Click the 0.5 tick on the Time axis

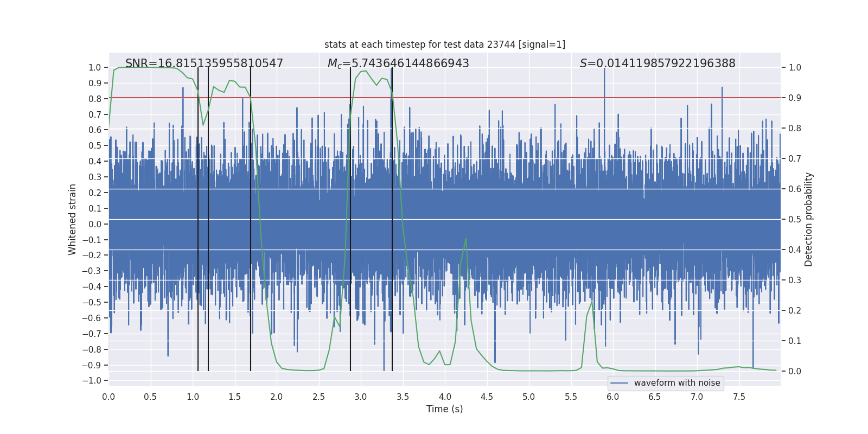tap(150, 397)
